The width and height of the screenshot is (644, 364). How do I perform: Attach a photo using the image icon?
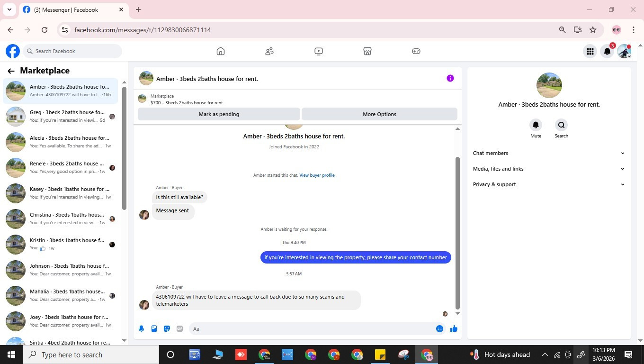click(x=154, y=328)
